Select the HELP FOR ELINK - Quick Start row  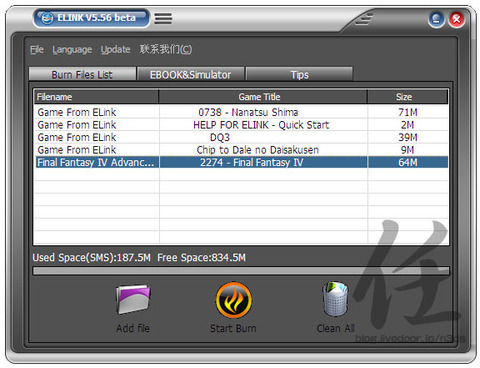tap(241, 125)
